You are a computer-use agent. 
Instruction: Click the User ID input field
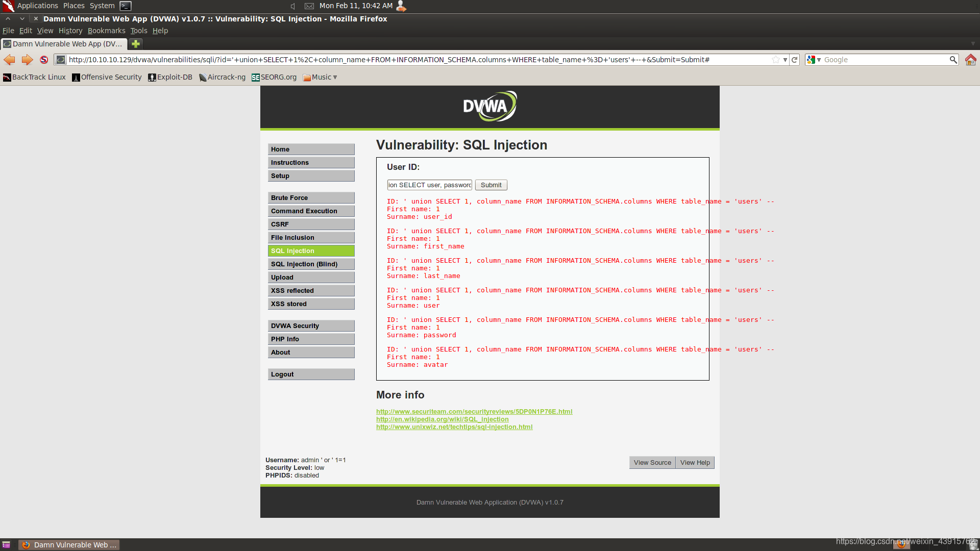pos(429,185)
